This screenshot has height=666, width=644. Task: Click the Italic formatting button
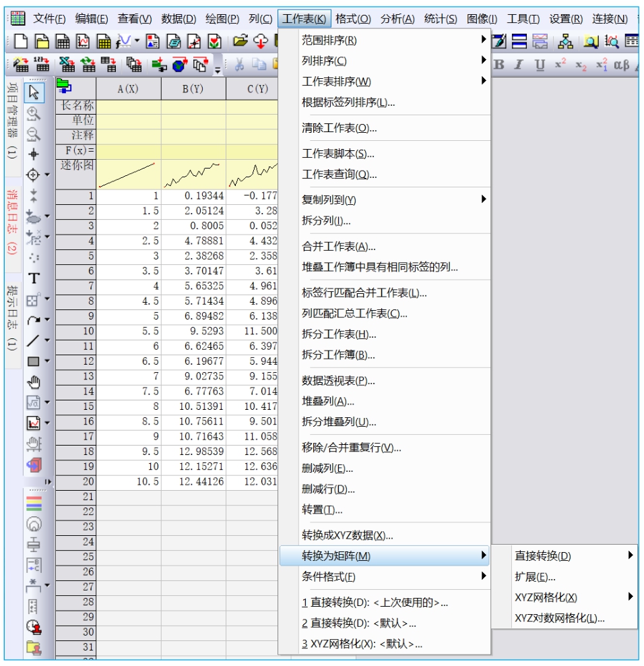pyautogui.click(x=519, y=65)
